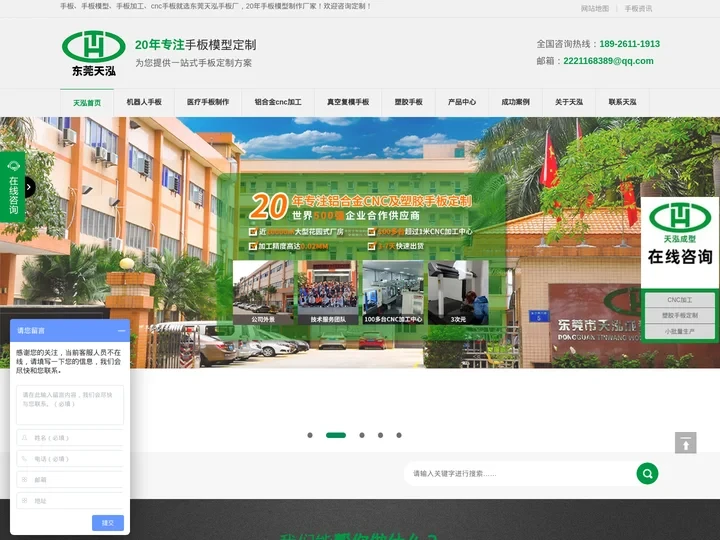The image size is (720, 540).
Task: Click the hotline number 189-2611-1913
Action: coord(630,44)
